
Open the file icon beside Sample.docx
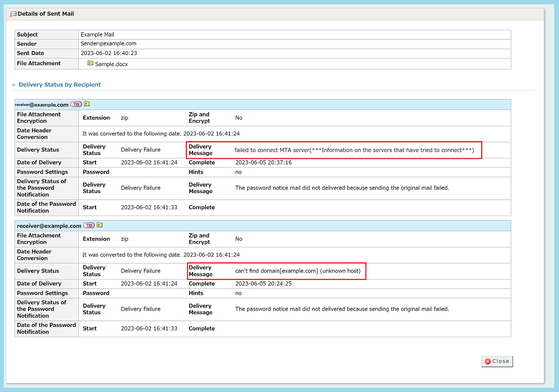coord(90,63)
